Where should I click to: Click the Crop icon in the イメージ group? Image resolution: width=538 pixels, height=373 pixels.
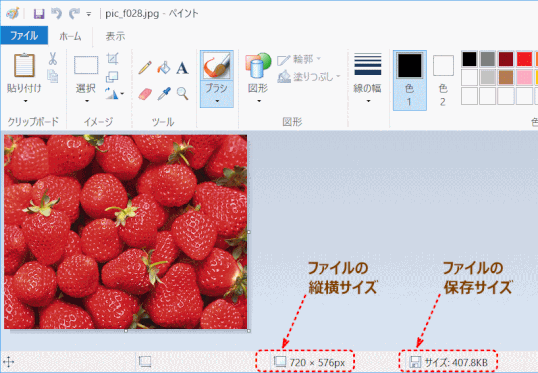click(x=113, y=59)
